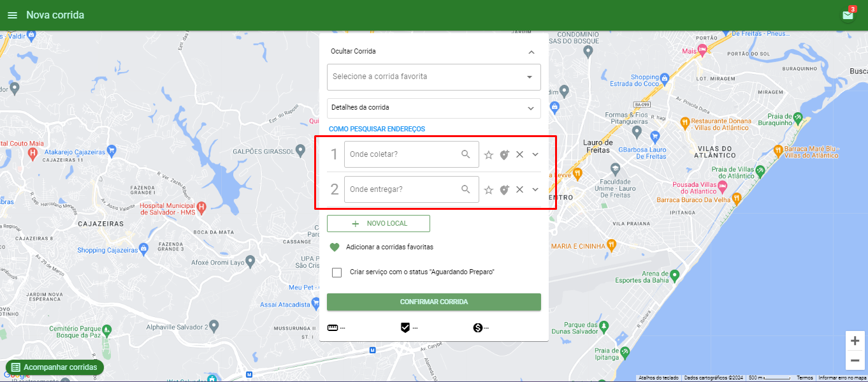Enable 'Aguardando Preparo' status checkbox
The height and width of the screenshot is (382, 868).
337,272
